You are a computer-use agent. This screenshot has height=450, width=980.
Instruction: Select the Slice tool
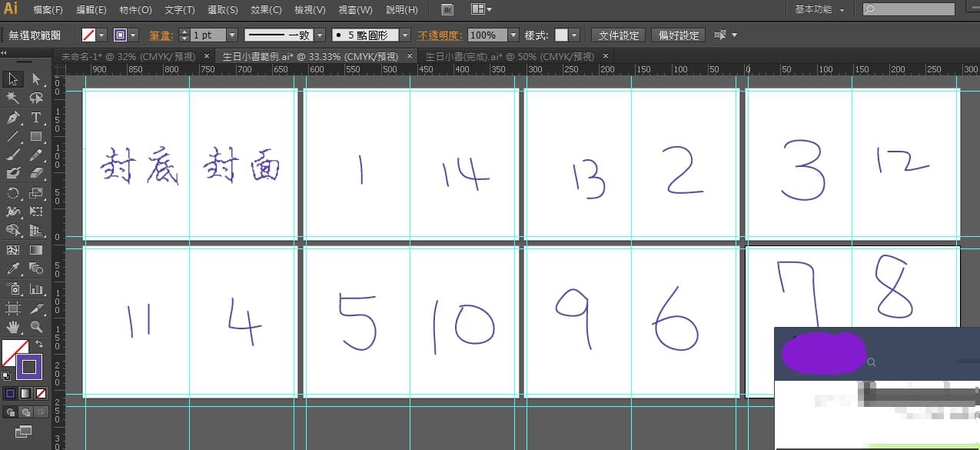click(36, 308)
